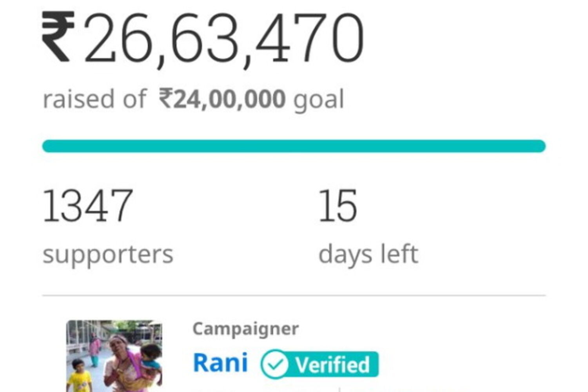This screenshot has height=392, width=588.
Task: Click the 26,63,470 raised amount digits
Action: [x=223, y=38]
